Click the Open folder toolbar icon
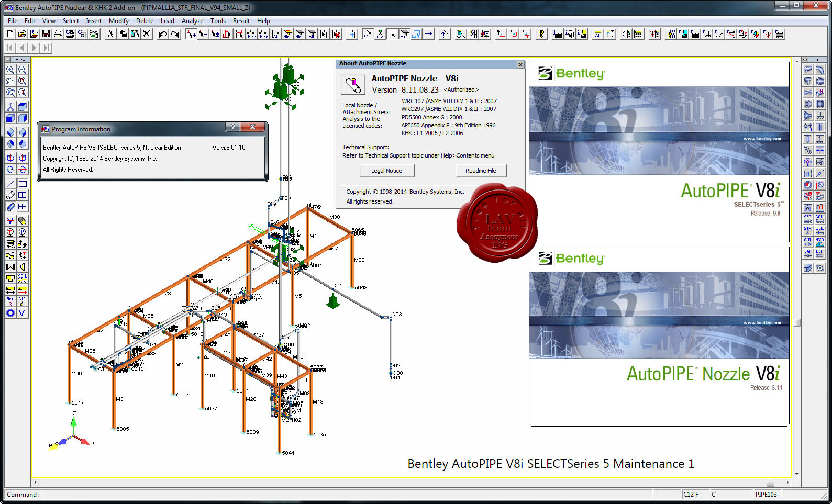The width and height of the screenshot is (832, 504). [22, 34]
